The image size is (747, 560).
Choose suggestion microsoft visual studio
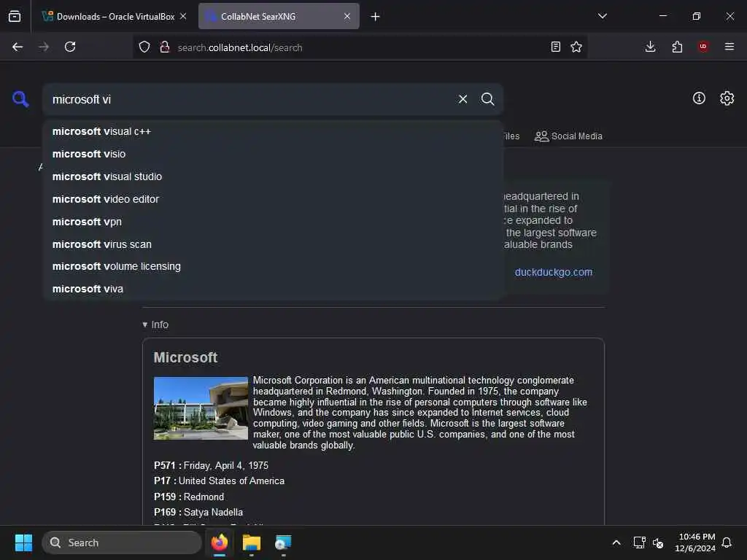tap(273, 176)
